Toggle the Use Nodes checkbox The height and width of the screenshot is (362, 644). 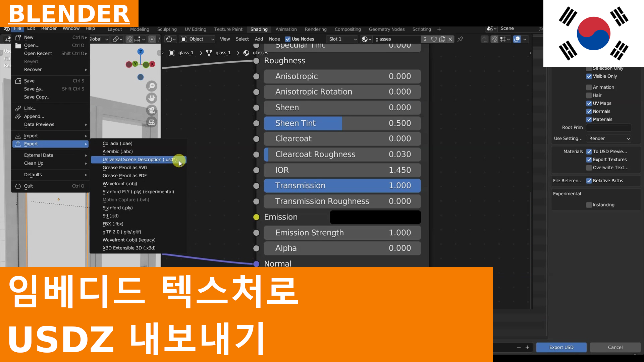coord(287,39)
